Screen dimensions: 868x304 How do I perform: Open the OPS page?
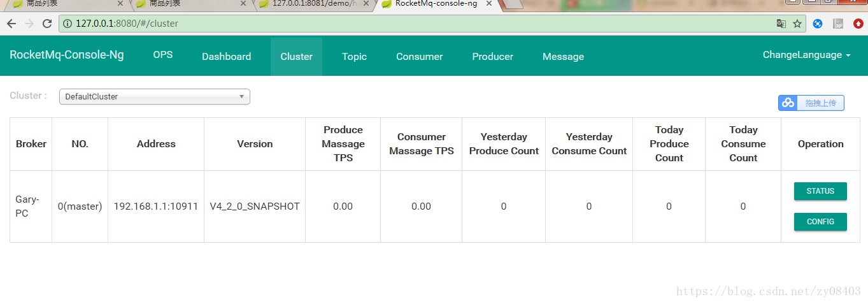point(163,55)
